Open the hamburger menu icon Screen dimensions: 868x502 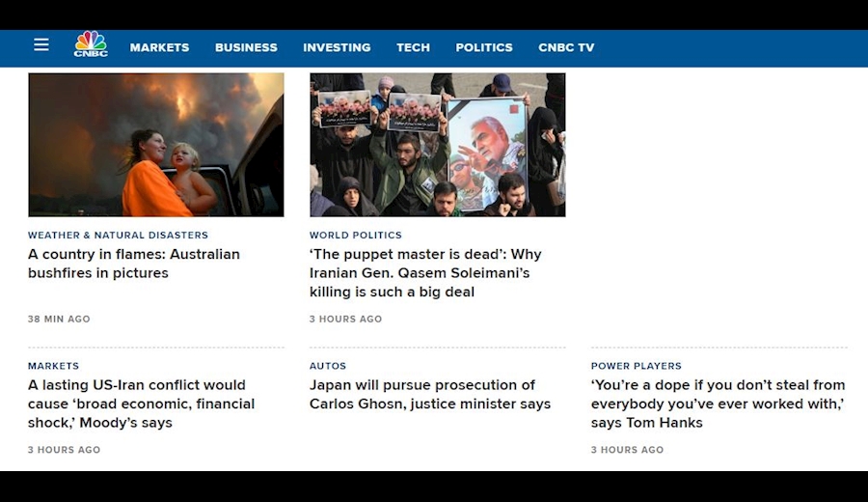[41, 45]
